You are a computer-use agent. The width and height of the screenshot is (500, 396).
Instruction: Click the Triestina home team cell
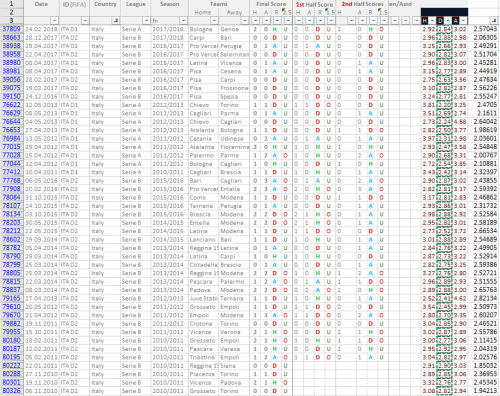204,357
